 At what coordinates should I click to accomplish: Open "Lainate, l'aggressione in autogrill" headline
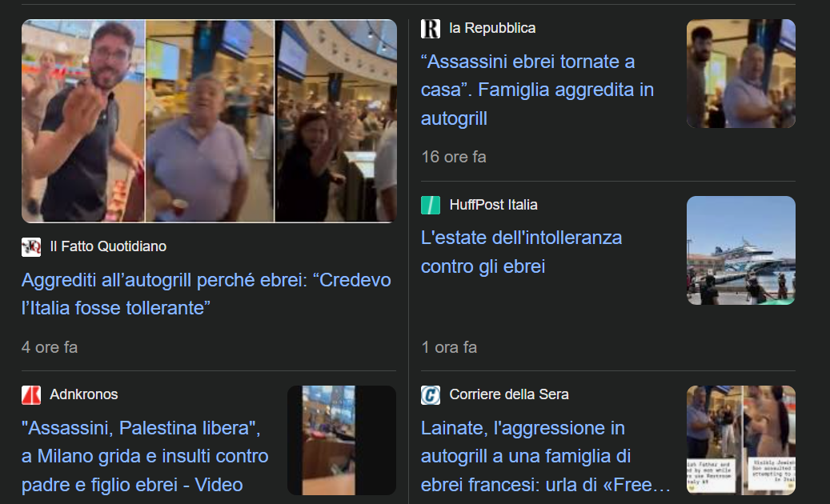tap(545, 457)
